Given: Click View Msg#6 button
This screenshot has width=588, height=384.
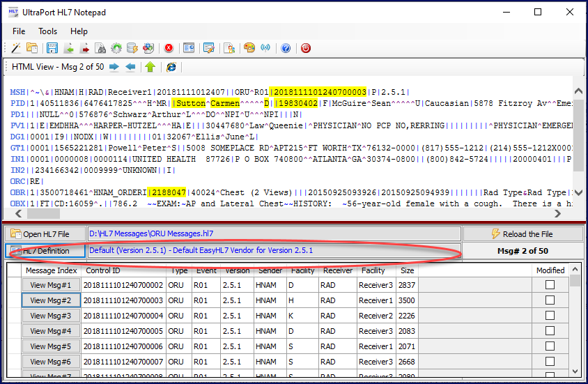Looking at the screenshot, I should [51, 362].
